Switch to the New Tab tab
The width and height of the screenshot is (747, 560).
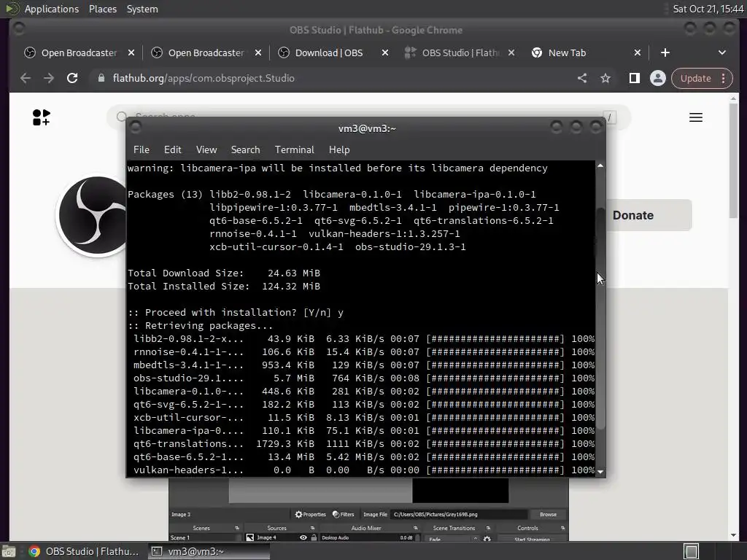click(567, 52)
